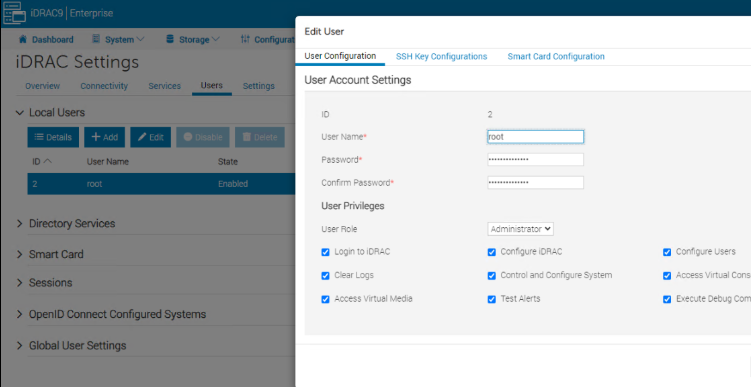Switch to the Services tab

click(164, 86)
